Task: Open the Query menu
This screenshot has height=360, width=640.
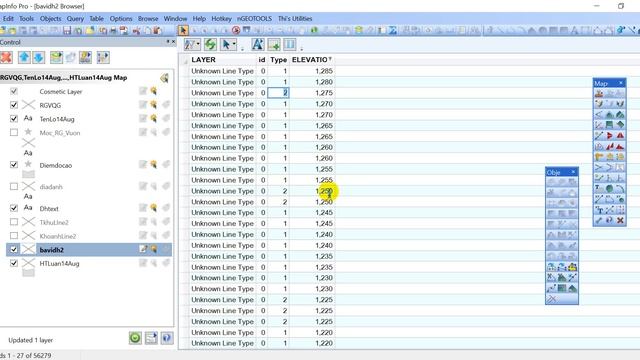Action: 76,18
